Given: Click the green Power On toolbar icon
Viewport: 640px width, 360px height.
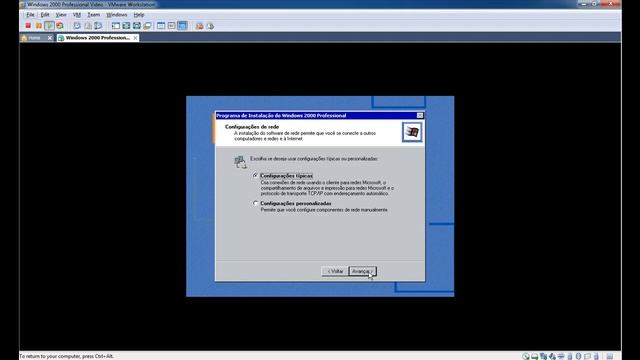Looking at the screenshot, I should [49, 26].
